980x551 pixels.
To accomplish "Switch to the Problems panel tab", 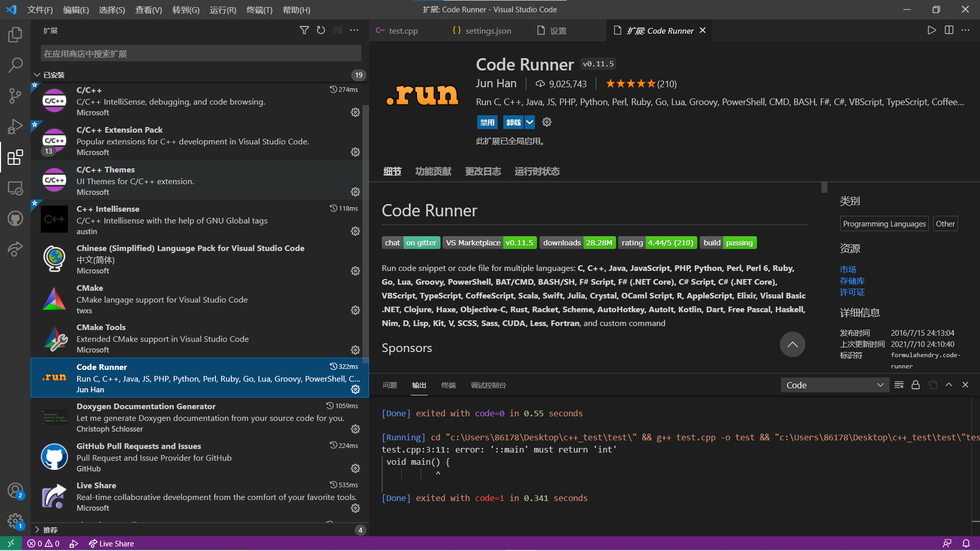I will tap(390, 385).
